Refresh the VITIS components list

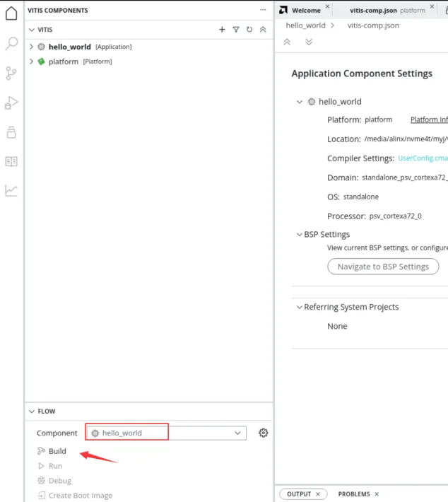tap(249, 30)
